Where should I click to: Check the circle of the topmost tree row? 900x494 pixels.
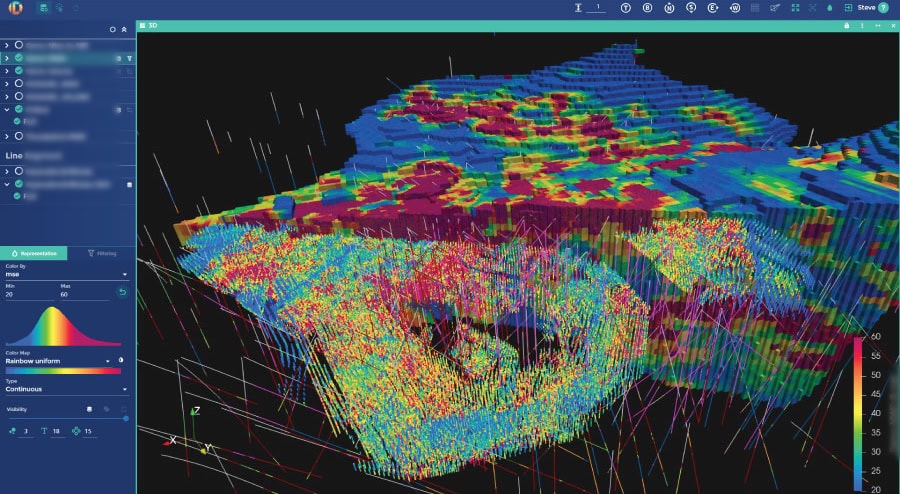pyautogui.click(x=19, y=45)
